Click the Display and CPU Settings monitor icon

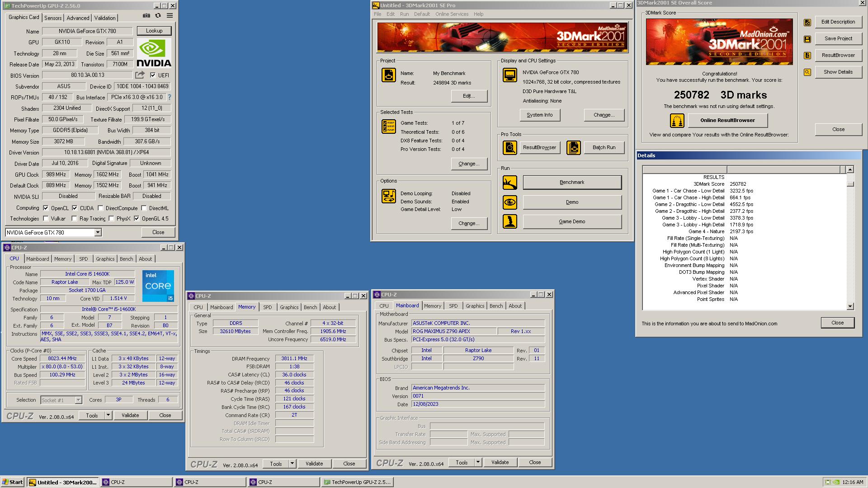click(510, 75)
